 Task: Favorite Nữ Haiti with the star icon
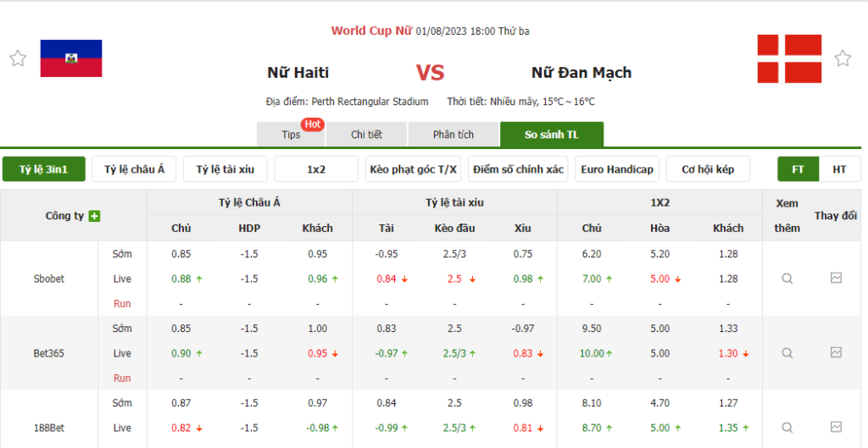pos(17,58)
